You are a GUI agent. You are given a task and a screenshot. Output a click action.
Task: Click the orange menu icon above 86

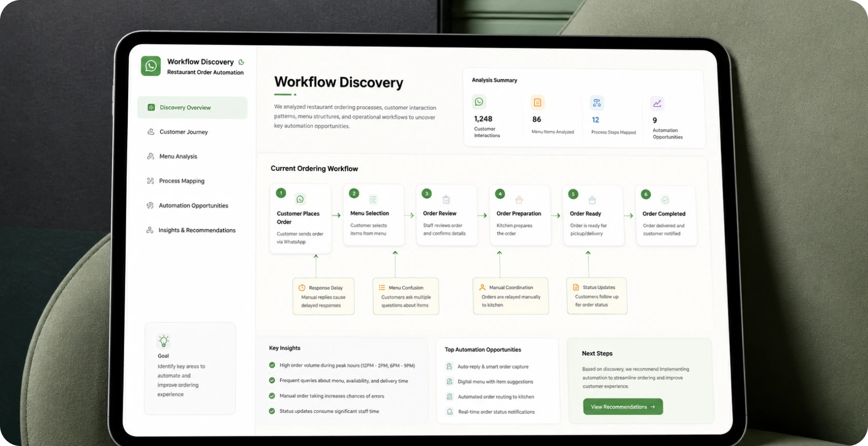coord(537,103)
